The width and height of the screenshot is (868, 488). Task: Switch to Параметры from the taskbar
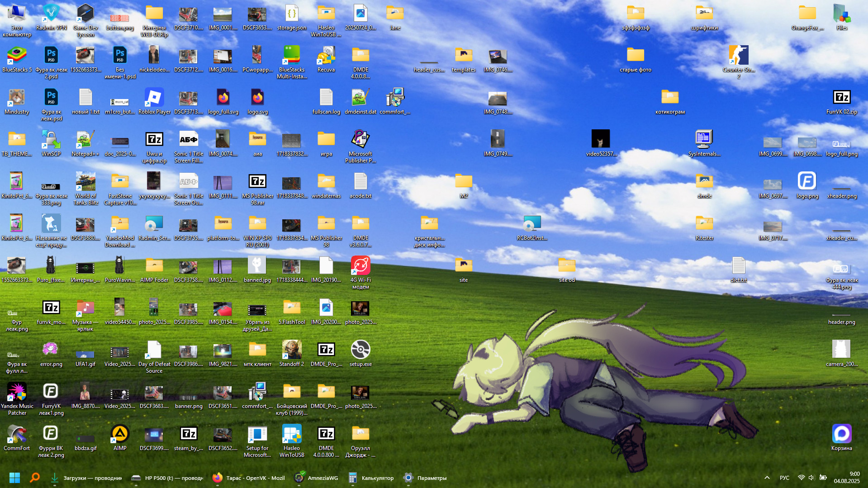click(x=425, y=478)
